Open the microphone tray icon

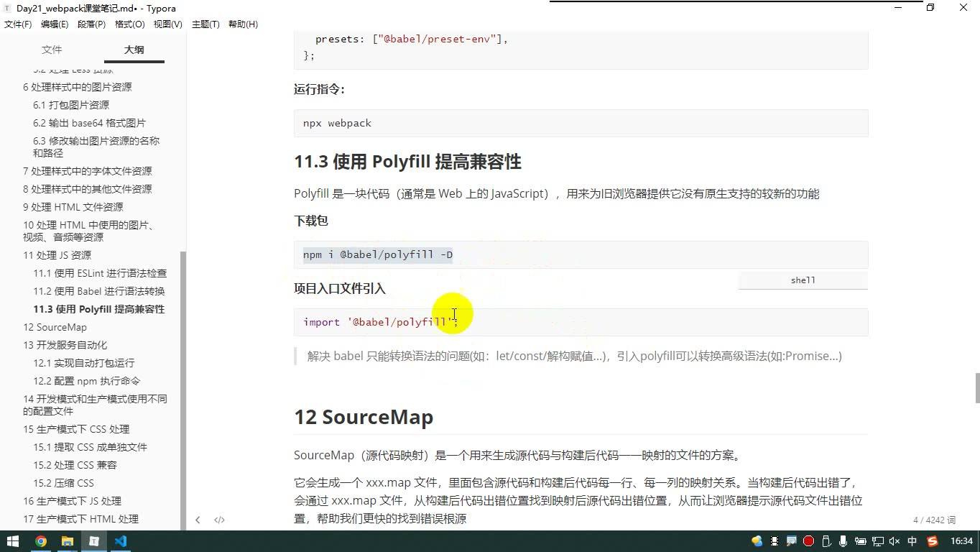[x=843, y=541]
